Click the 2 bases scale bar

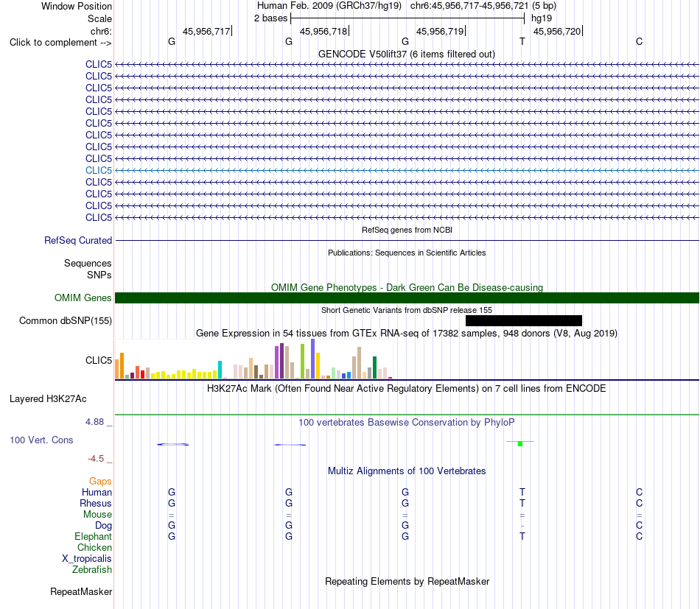pos(407,18)
